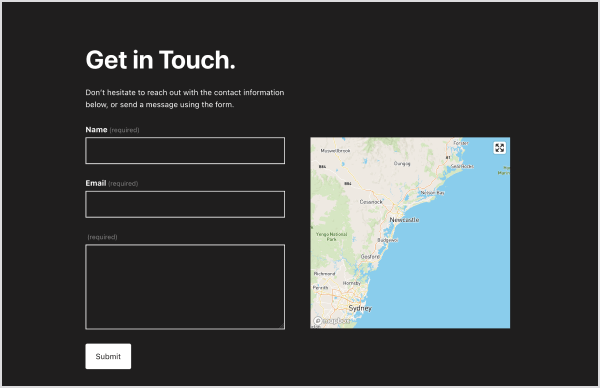Click the Newcastle label on the map

pos(404,220)
